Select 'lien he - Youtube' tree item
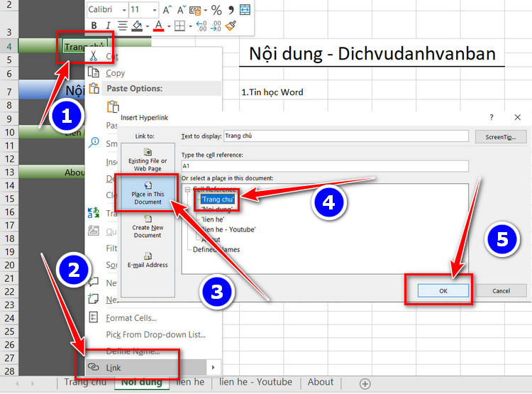Image resolution: width=532 pixels, height=394 pixels. [x=228, y=229]
